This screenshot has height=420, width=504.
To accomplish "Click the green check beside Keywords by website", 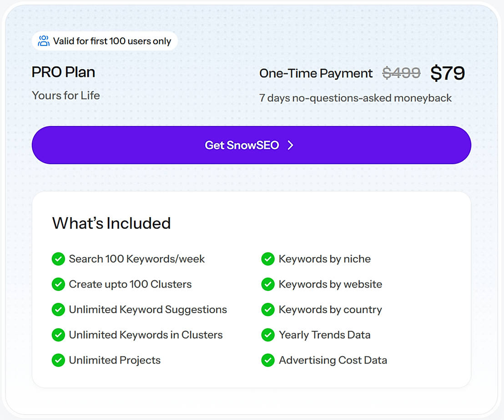I will 268,284.
